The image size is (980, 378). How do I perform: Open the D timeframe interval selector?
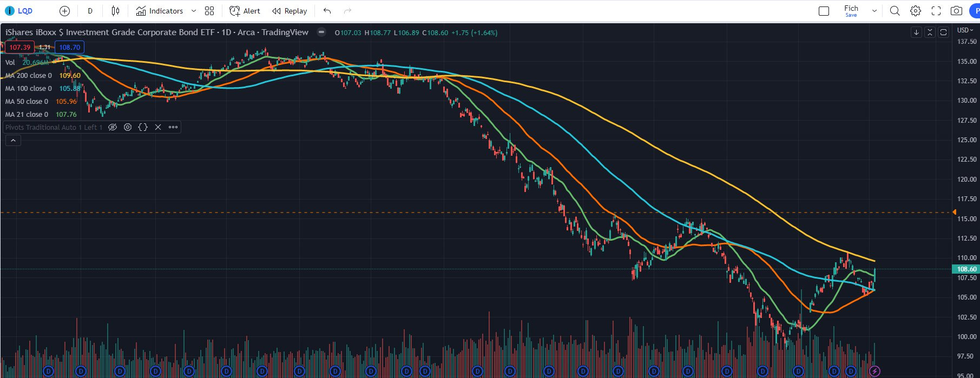pyautogui.click(x=90, y=11)
